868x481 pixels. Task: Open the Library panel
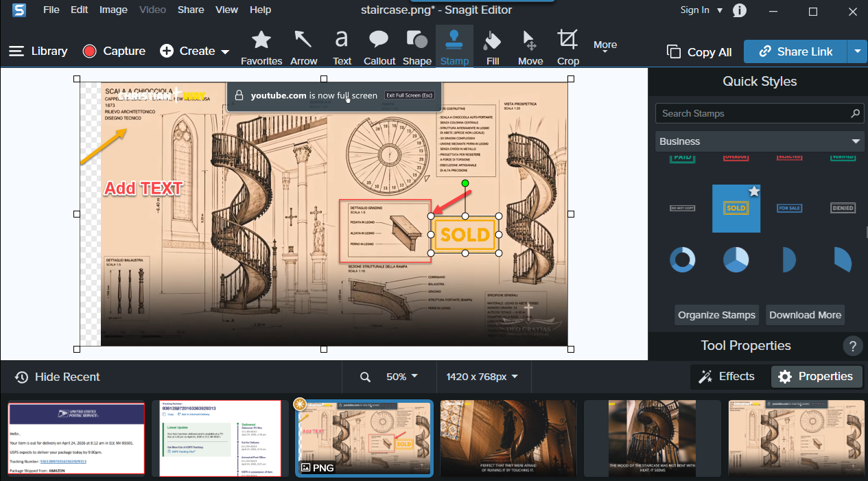point(38,51)
